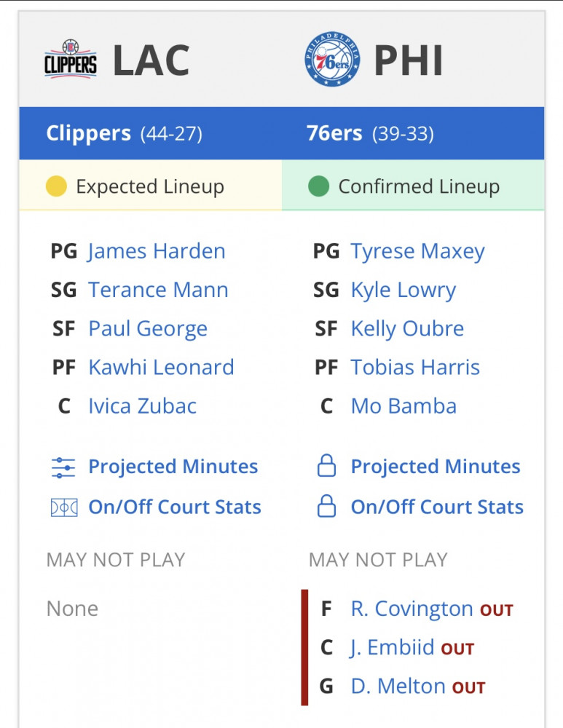Click the lock icon beside 76ers Projected Minutes

coord(326,466)
